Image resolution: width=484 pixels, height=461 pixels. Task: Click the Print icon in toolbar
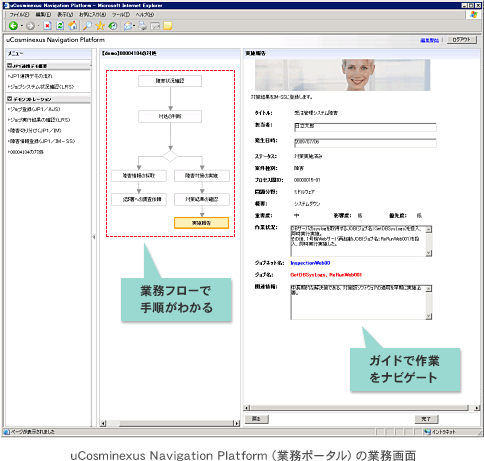143,26
